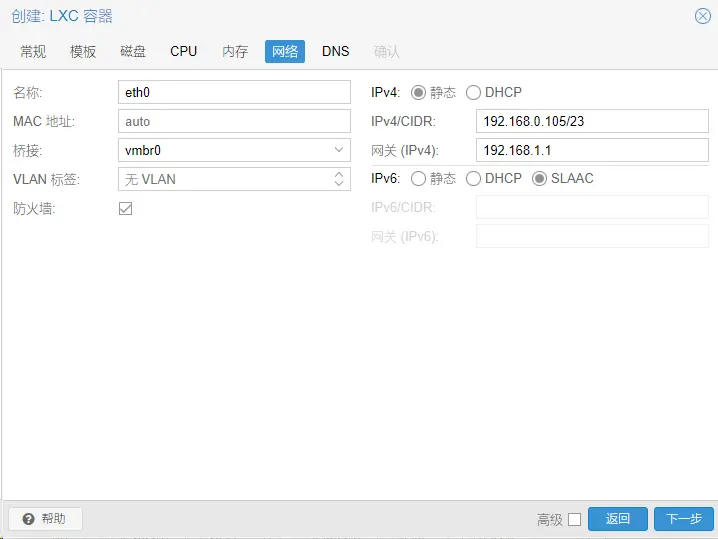This screenshot has width=718, height=539.
Task: Open the 帮助 help button
Action: coord(45,519)
